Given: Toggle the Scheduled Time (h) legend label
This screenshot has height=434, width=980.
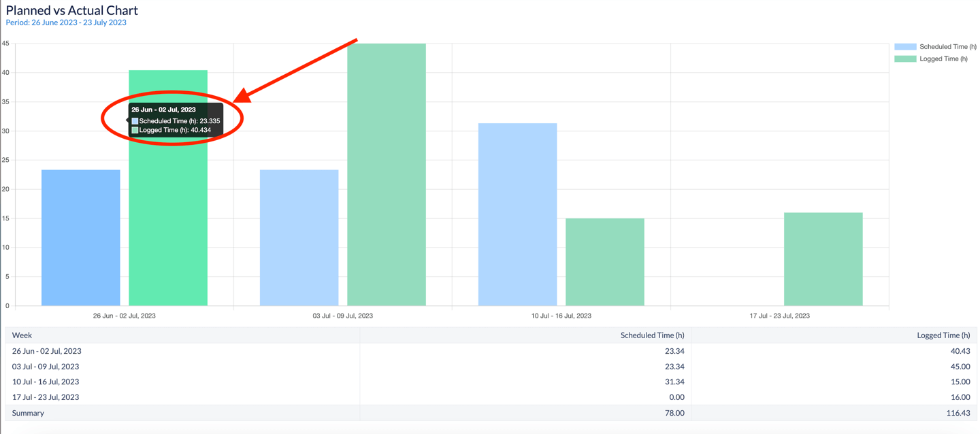Looking at the screenshot, I should [x=947, y=47].
